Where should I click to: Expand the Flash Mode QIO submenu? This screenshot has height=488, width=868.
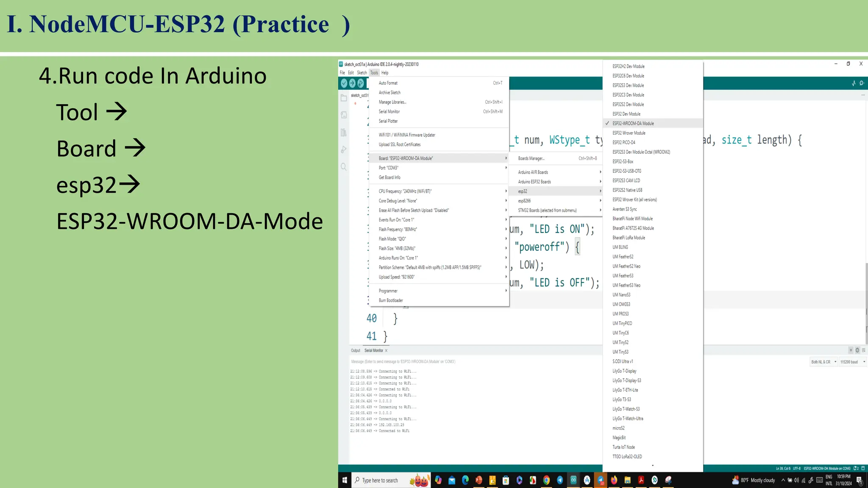(x=439, y=239)
